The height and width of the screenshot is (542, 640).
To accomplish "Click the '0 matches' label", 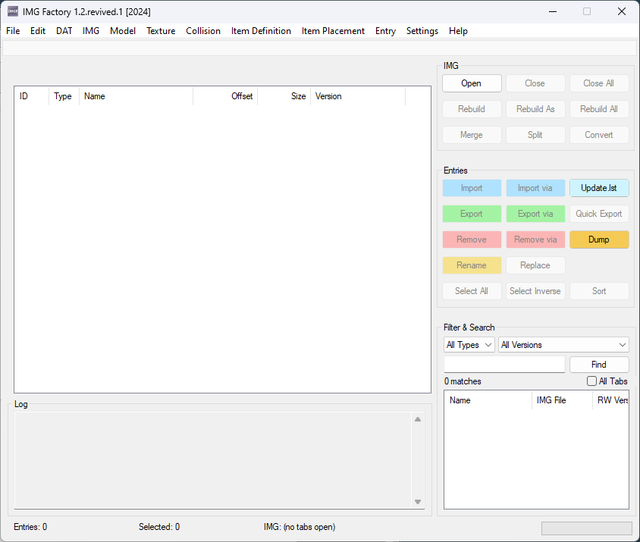I will pos(462,381).
